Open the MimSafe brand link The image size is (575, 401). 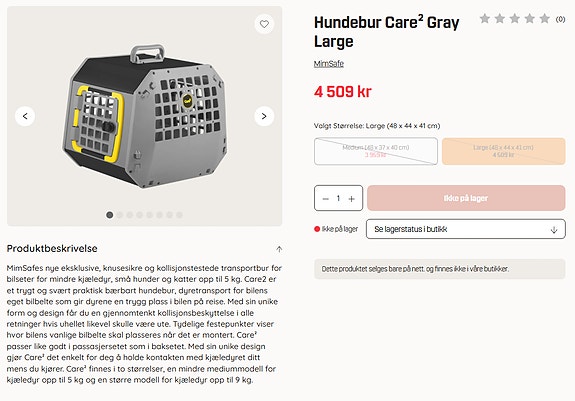click(329, 64)
